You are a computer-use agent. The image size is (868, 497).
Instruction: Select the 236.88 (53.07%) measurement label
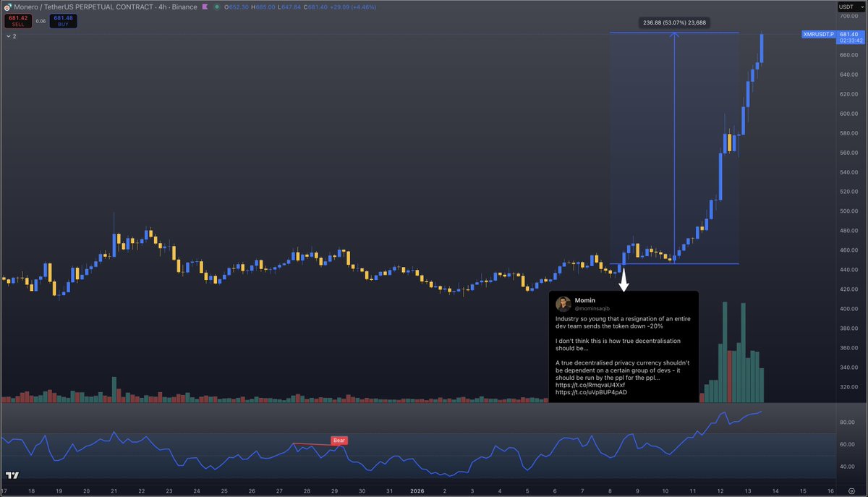(x=674, y=22)
